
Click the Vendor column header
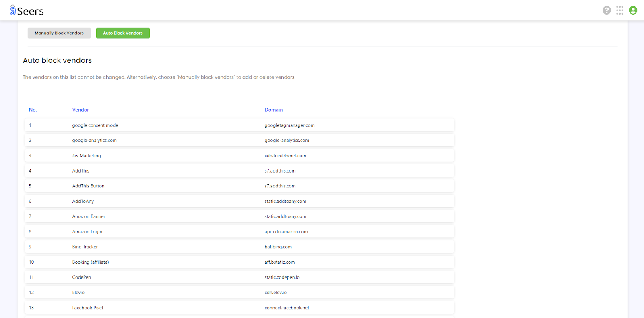click(80, 110)
